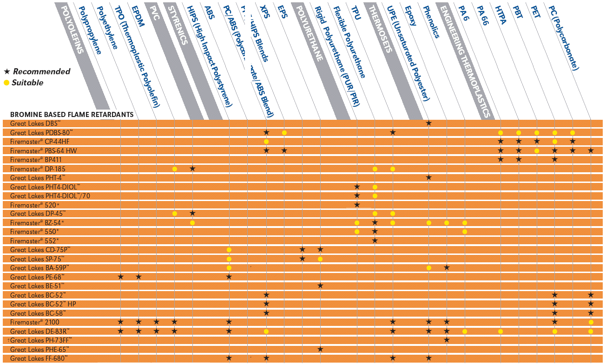The height and width of the screenshot is (364, 606).
Task: Click the black star beside Recommended legend
Action: tap(7, 72)
